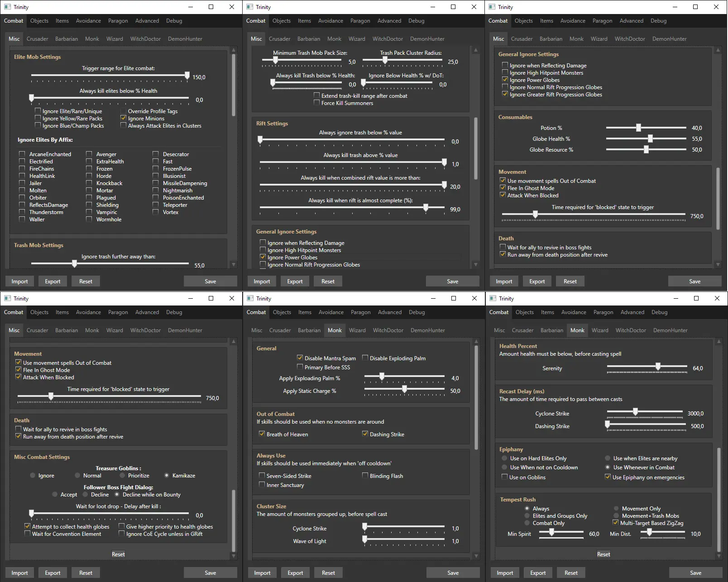Select Ignore radio for Treasure Goblins
Image resolution: width=728 pixels, height=582 pixels.
[x=33, y=475]
